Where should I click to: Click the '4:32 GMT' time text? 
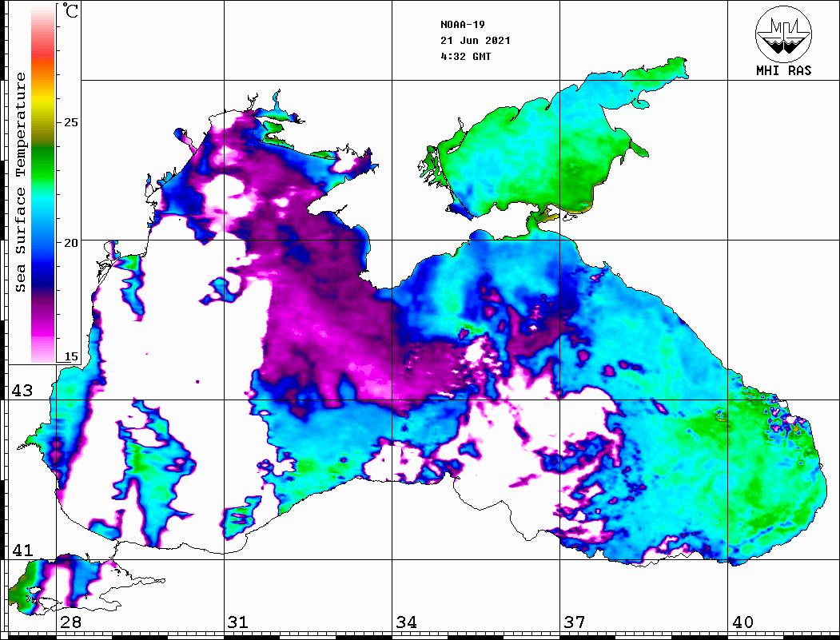(465, 57)
